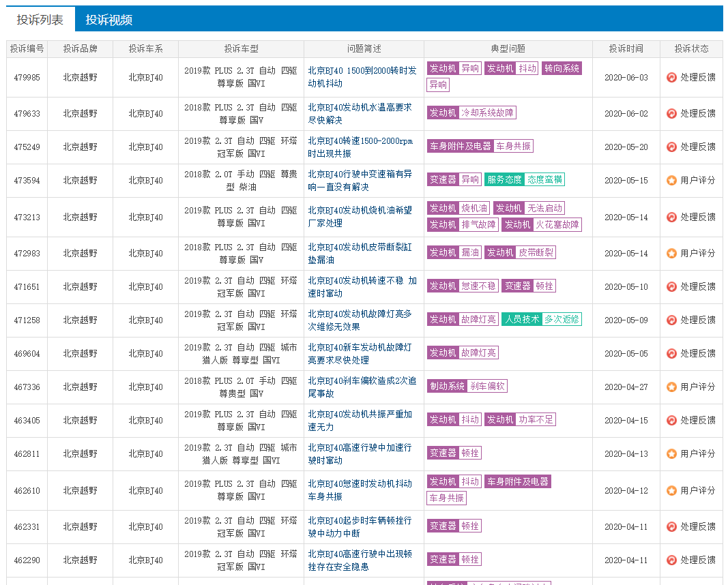Screen dimensions: 728x585
Task: Click the 发动机 排气故障 tag
Action: point(463,224)
